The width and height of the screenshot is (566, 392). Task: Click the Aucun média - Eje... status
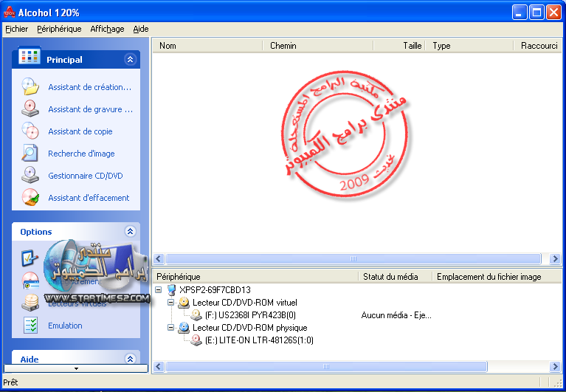click(396, 315)
